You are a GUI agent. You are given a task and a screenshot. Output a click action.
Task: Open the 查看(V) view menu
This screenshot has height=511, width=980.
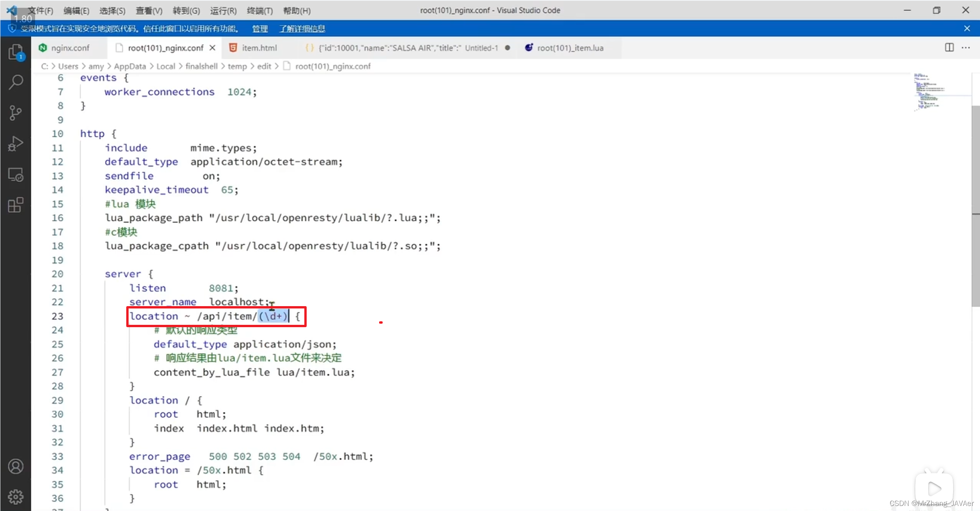pyautogui.click(x=148, y=11)
